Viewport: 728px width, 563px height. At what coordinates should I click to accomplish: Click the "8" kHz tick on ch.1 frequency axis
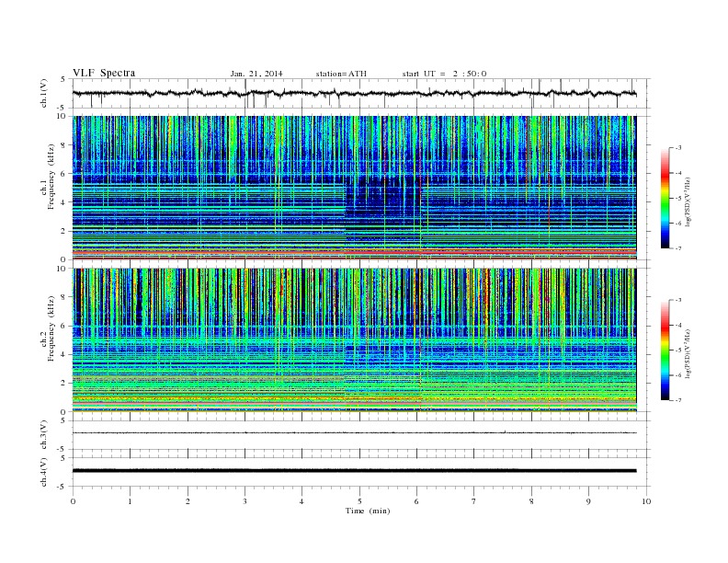coord(63,145)
